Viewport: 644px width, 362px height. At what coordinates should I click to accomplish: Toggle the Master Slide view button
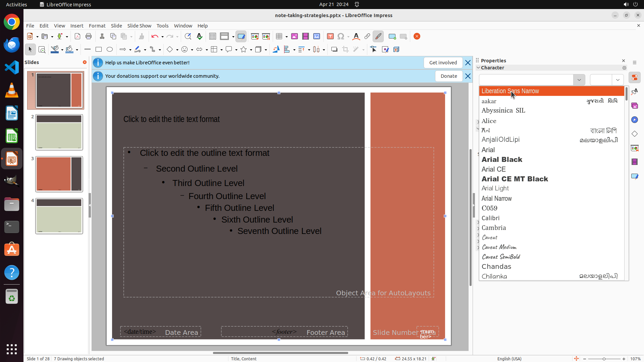pyautogui.click(x=241, y=37)
